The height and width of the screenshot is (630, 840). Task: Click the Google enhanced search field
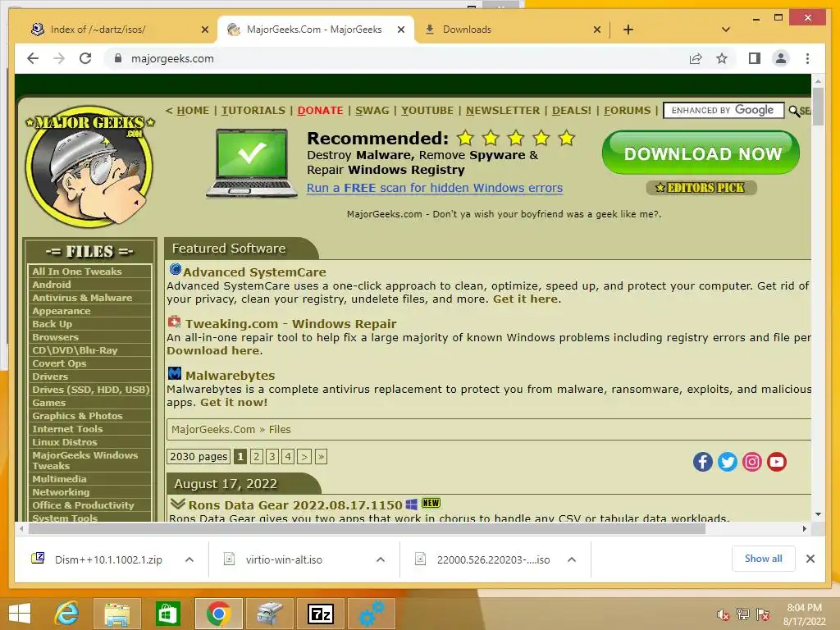coord(724,111)
